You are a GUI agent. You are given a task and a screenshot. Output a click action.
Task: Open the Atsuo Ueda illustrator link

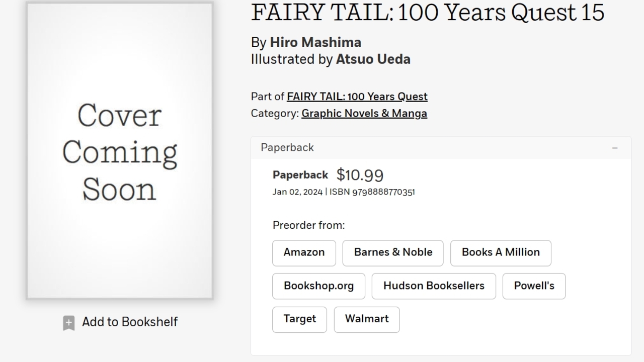click(x=373, y=59)
